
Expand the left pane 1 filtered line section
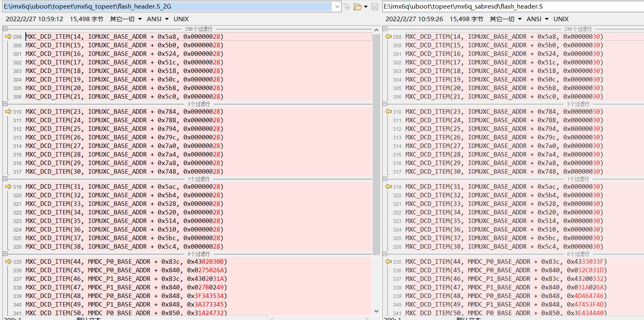5,179
